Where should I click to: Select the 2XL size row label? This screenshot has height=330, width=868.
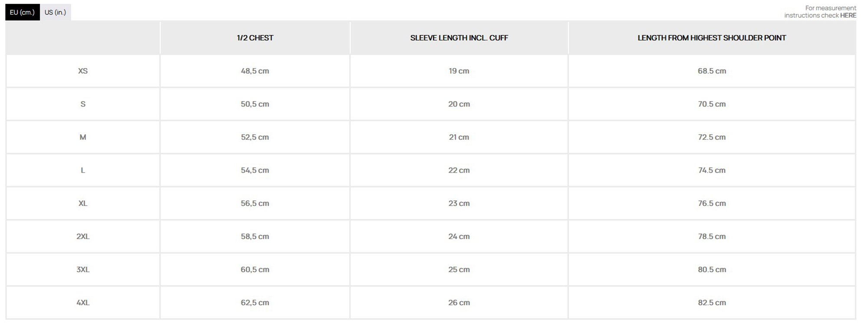click(83, 236)
